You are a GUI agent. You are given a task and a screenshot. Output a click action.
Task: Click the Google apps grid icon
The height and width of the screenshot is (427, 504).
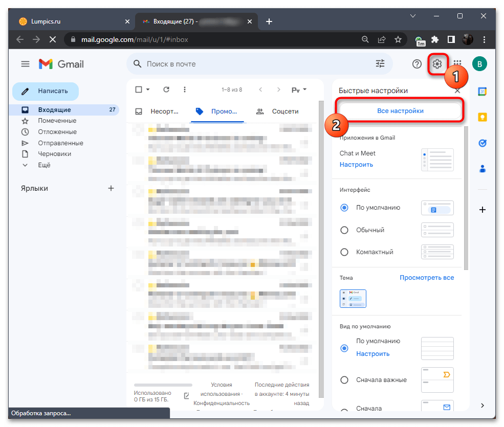point(457,64)
